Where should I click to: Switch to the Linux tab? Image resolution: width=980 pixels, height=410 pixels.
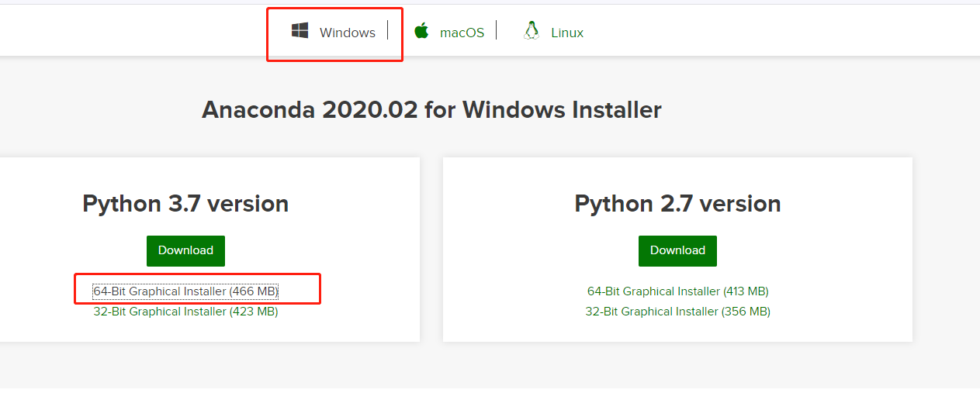(567, 33)
